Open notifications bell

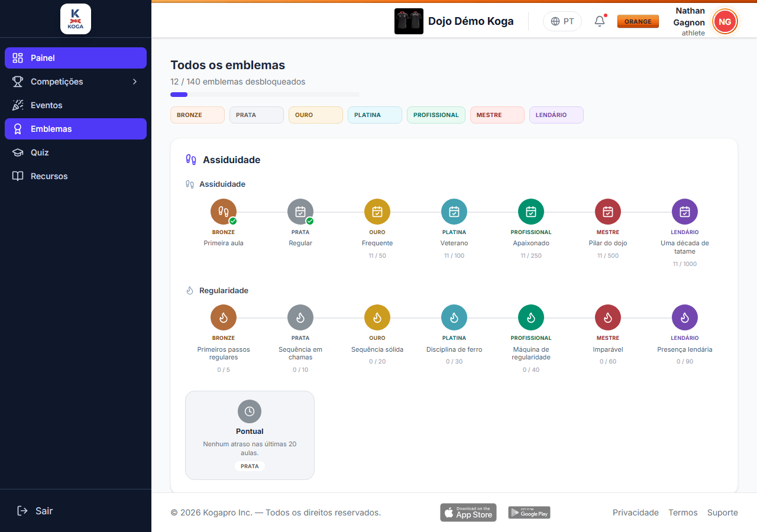[x=600, y=21]
